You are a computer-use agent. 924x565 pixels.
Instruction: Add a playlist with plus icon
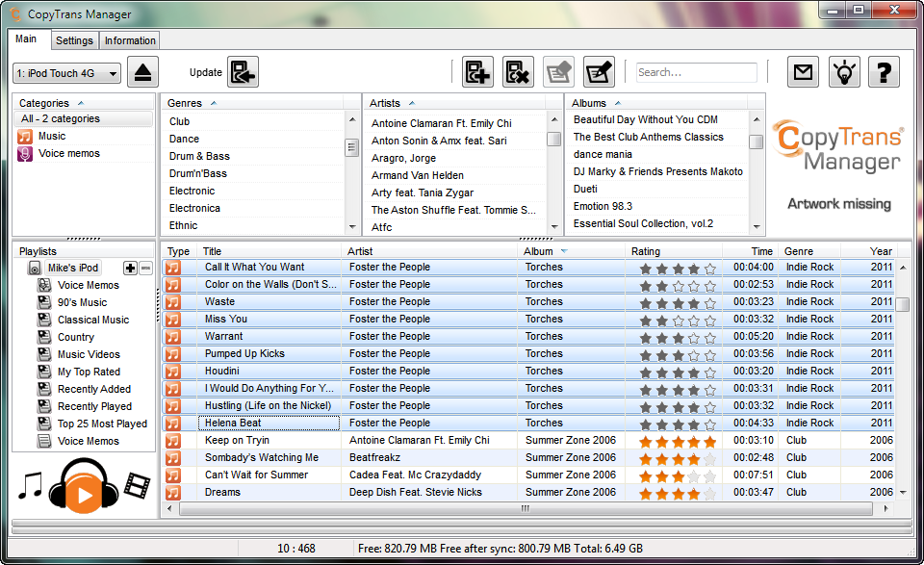pyautogui.click(x=130, y=269)
